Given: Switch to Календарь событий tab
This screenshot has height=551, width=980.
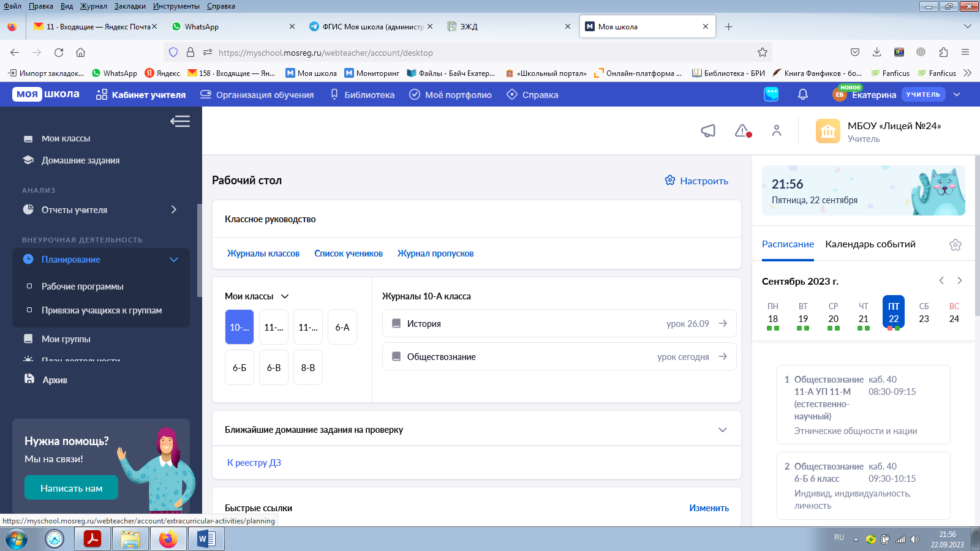Looking at the screenshot, I should click(x=870, y=244).
